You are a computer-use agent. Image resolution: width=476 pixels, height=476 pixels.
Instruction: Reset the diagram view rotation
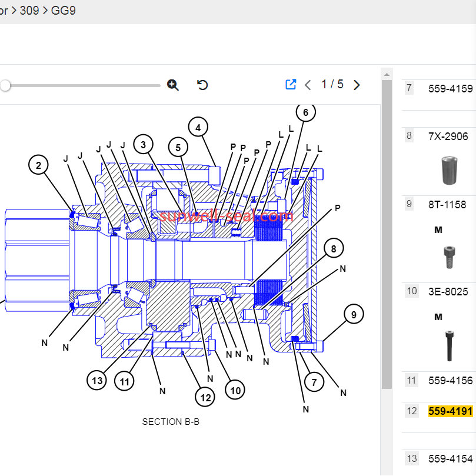click(202, 85)
